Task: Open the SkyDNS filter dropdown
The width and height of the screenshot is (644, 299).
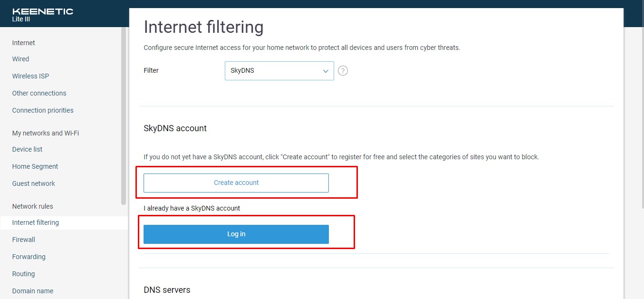Action: tap(279, 71)
